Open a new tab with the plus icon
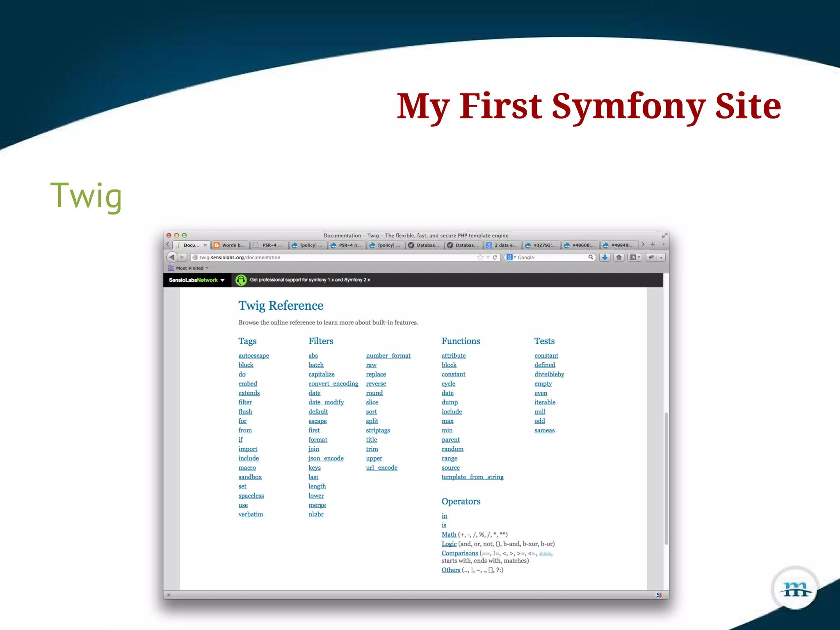 (653, 244)
